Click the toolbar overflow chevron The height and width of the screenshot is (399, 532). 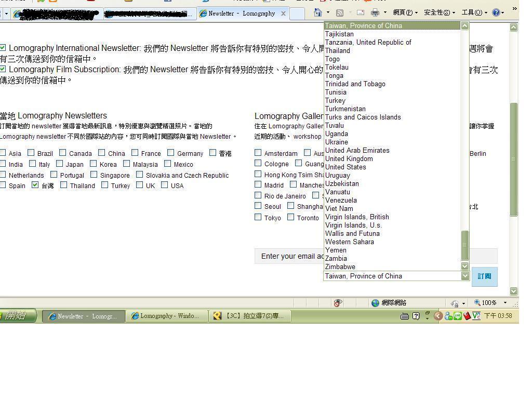pyautogui.click(x=515, y=9)
